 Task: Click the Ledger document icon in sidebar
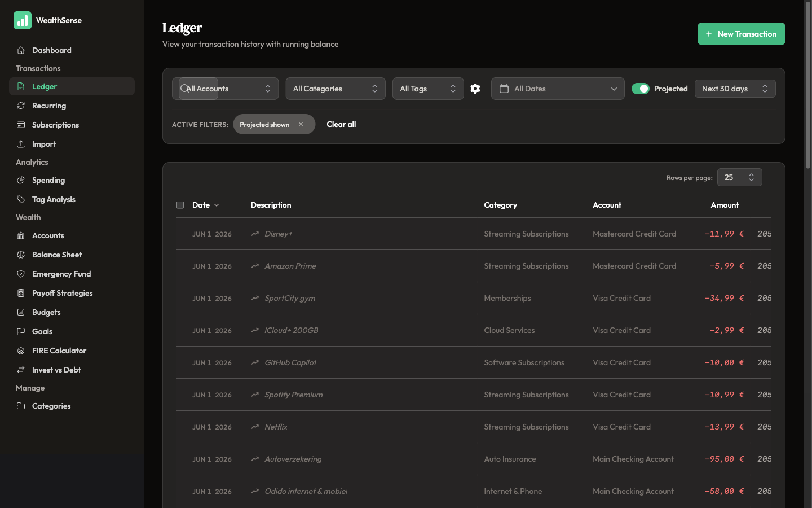pyautogui.click(x=21, y=86)
